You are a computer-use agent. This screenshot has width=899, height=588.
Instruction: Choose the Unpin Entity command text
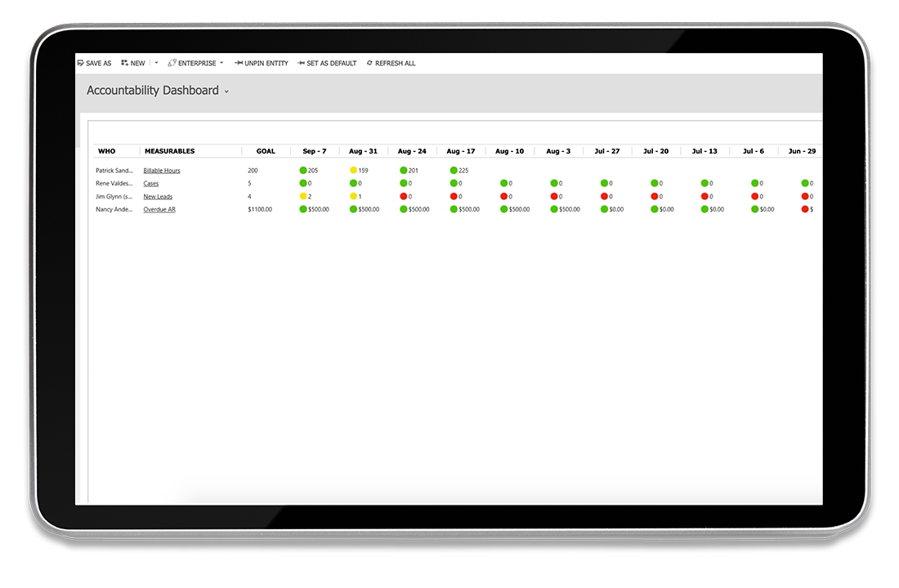(266, 64)
